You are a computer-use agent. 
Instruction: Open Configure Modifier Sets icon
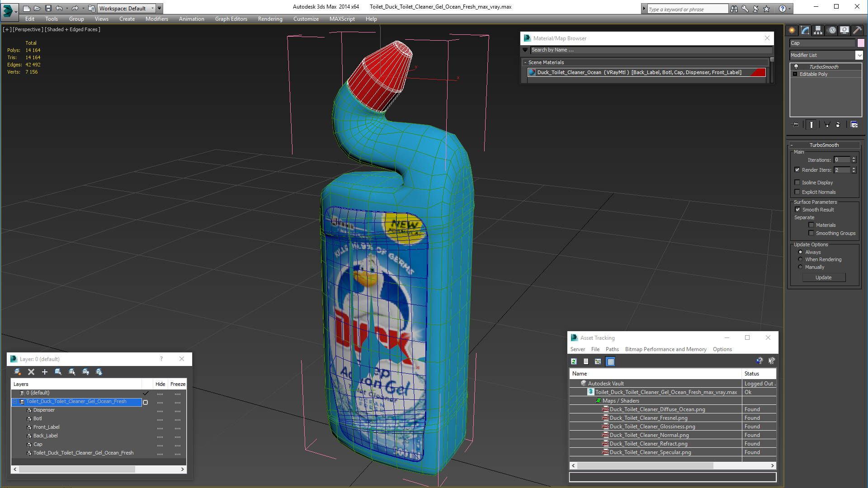(854, 124)
